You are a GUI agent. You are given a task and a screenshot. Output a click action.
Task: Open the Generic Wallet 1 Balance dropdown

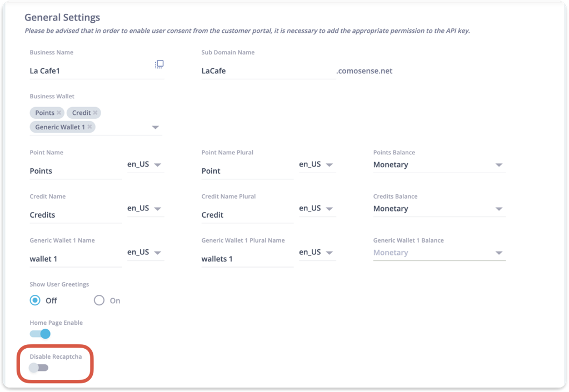click(498, 253)
